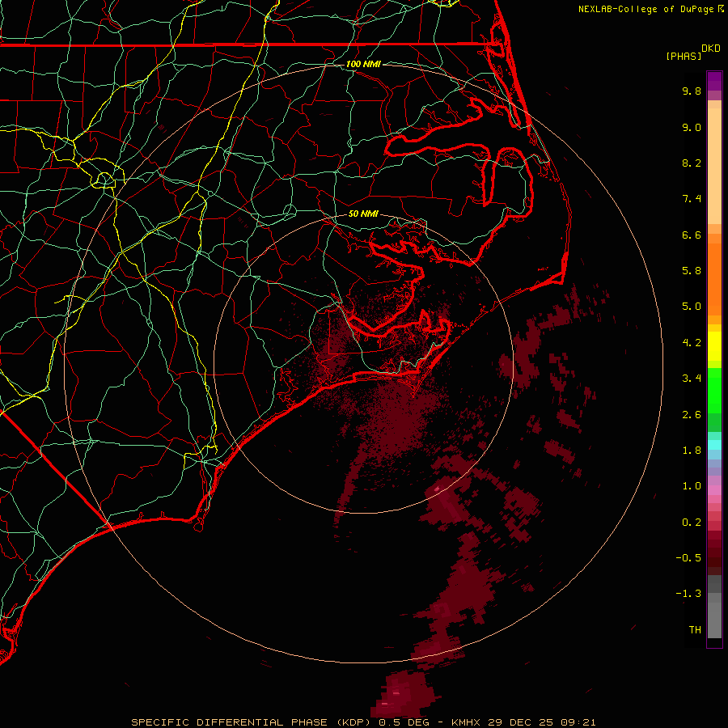Click the 1.0 value on color scale
Viewport: 728px width, 728px height.
(692, 486)
